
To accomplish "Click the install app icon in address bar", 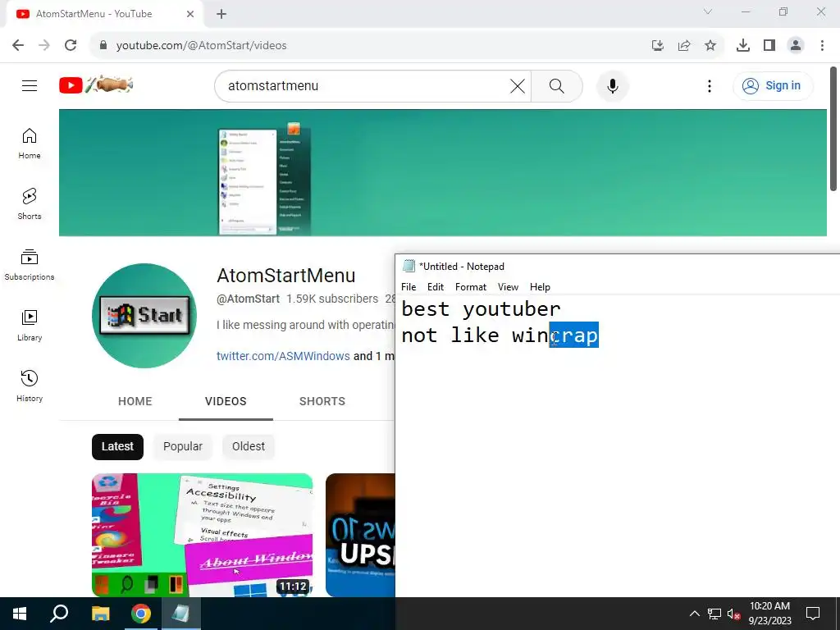I will tap(658, 45).
